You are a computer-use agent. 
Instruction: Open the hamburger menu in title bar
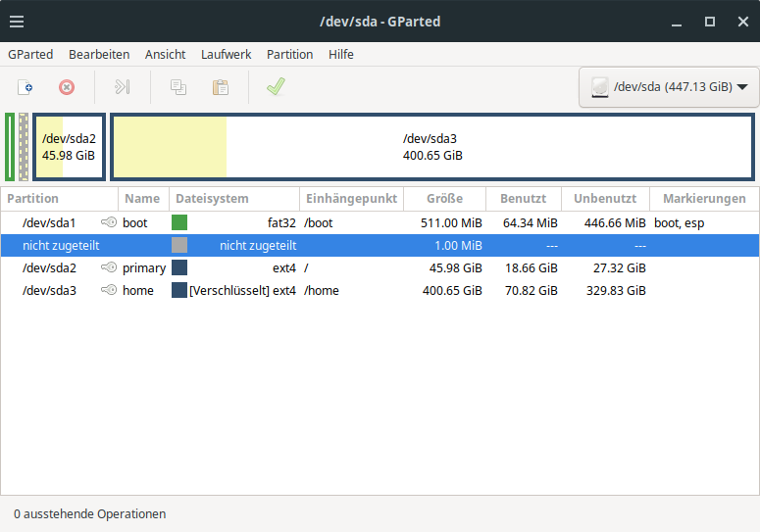click(18, 21)
